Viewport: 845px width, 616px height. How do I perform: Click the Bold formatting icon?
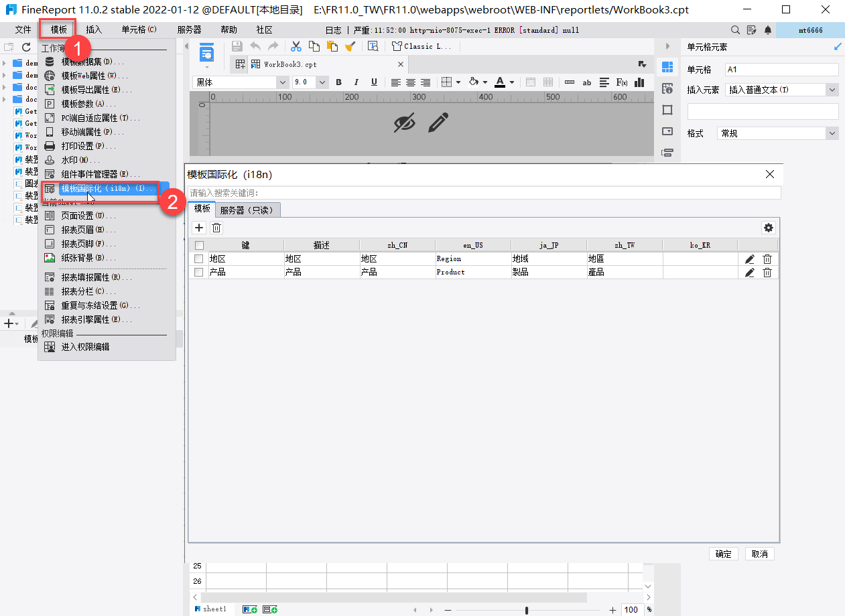pyautogui.click(x=338, y=82)
